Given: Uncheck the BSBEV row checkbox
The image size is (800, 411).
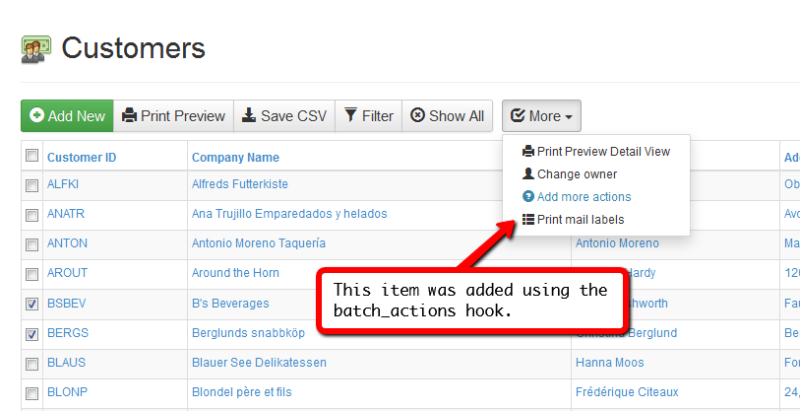Looking at the screenshot, I should click(x=32, y=304).
